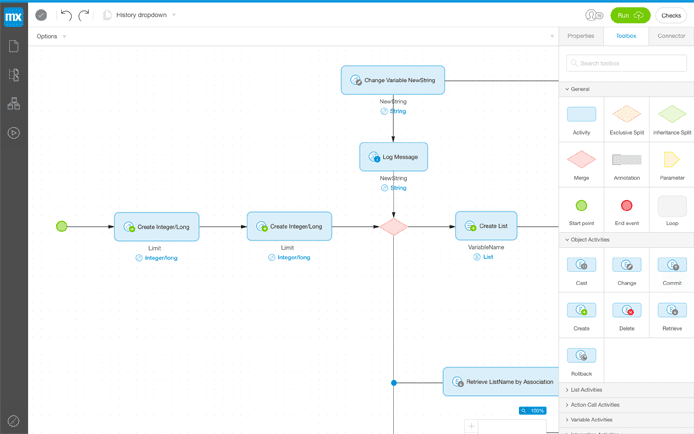
Task: Collapse the Object Activities section
Action: click(626, 239)
